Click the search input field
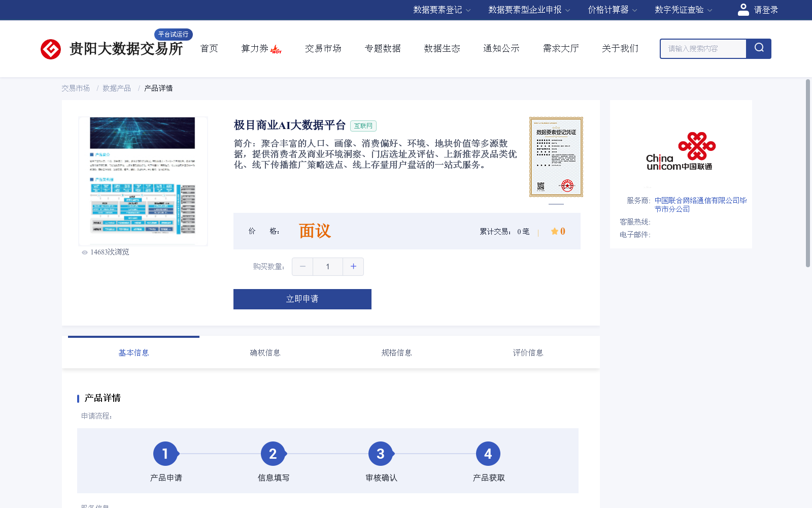This screenshot has height=508, width=812. (703, 49)
